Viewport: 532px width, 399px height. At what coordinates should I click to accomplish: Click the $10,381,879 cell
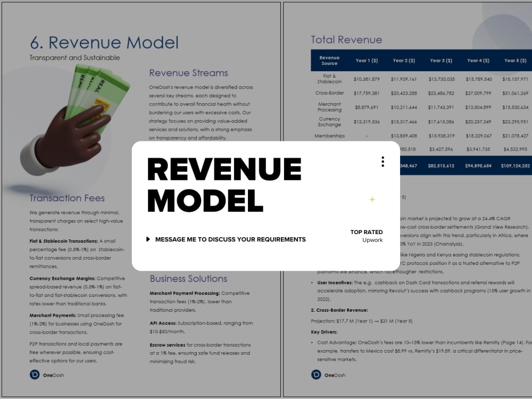pyautogui.click(x=367, y=79)
